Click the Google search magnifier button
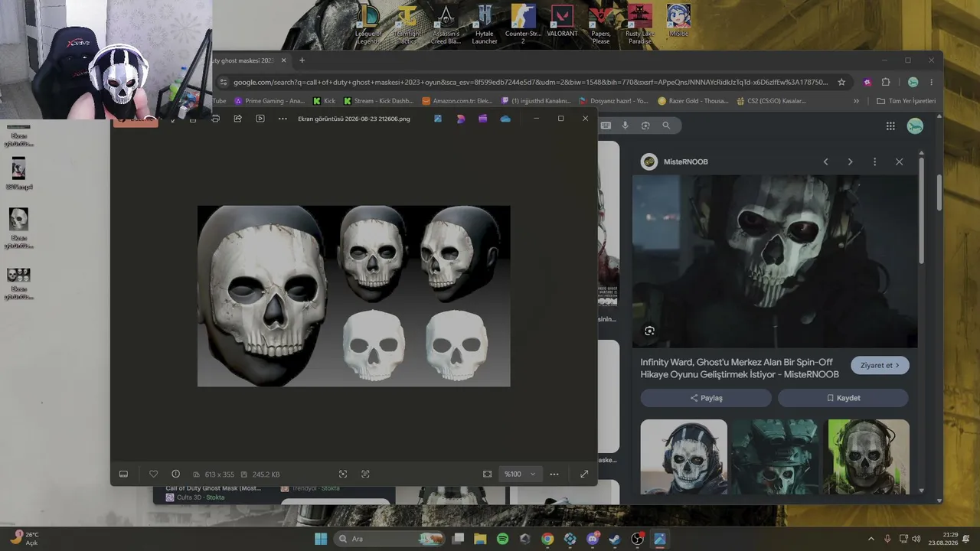The height and width of the screenshot is (551, 980). (x=666, y=126)
